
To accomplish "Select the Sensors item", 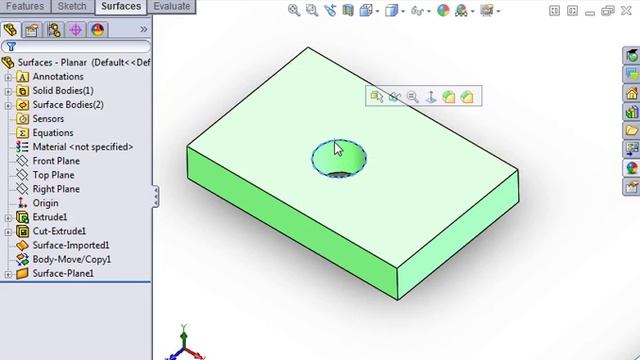I will (x=48, y=119).
